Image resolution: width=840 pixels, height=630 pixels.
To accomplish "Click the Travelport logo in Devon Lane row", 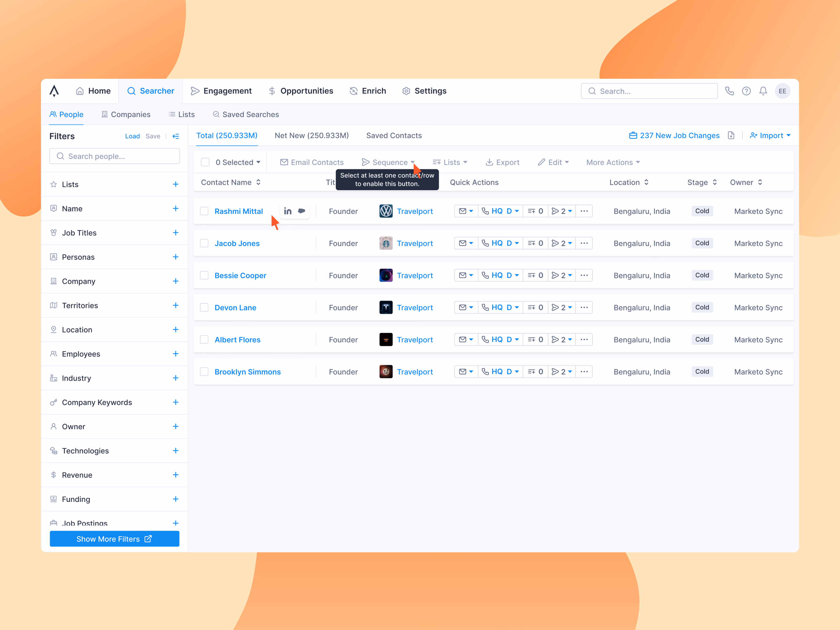I will pyautogui.click(x=386, y=308).
